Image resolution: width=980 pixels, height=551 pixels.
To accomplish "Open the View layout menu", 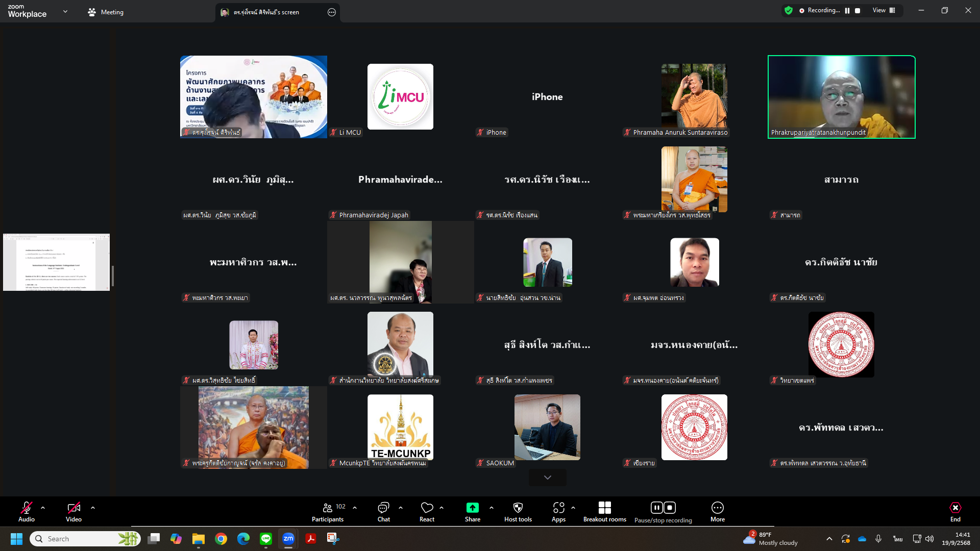I will 884,11.
